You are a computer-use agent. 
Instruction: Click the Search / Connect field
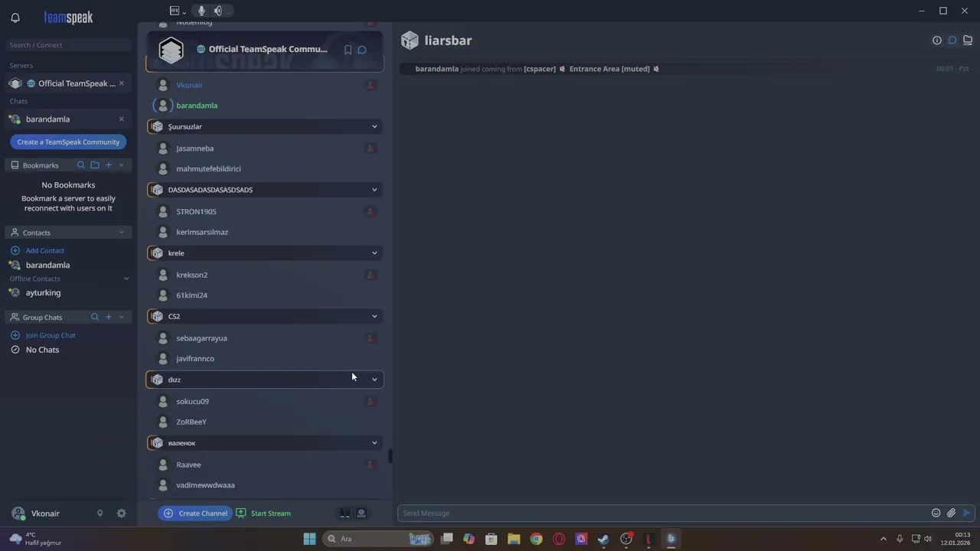pyautogui.click(x=69, y=45)
